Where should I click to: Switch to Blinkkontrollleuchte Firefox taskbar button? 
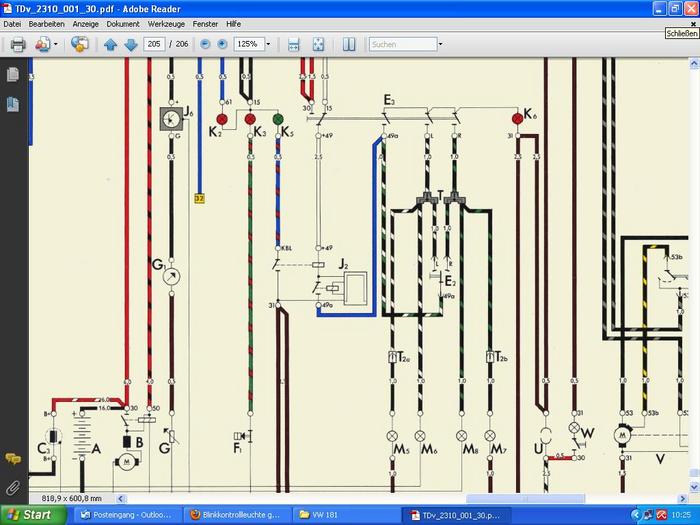tap(237, 515)
